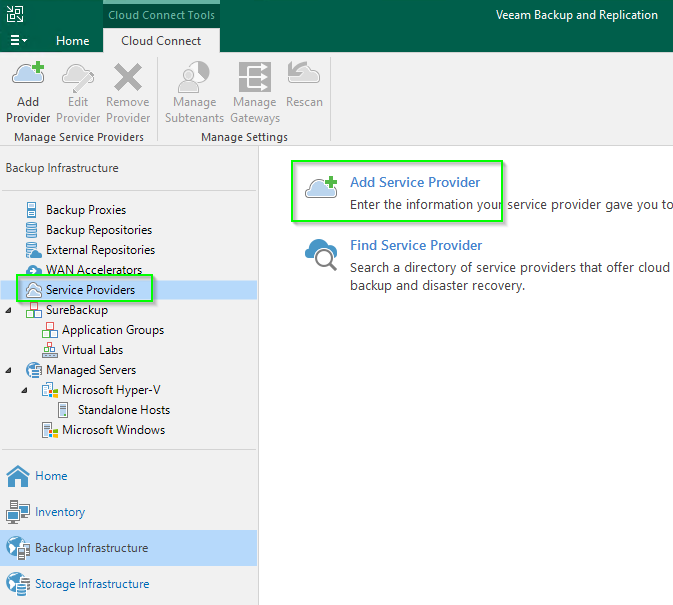This screenshot has height=605, width=673.
Task: Select Backup Repositories in the tree
Action: [99, 230]
